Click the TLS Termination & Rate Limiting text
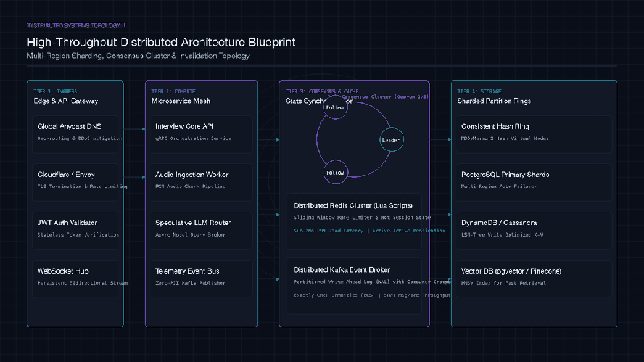The width and height of the screenshot is (644, 362). [83, 187]
